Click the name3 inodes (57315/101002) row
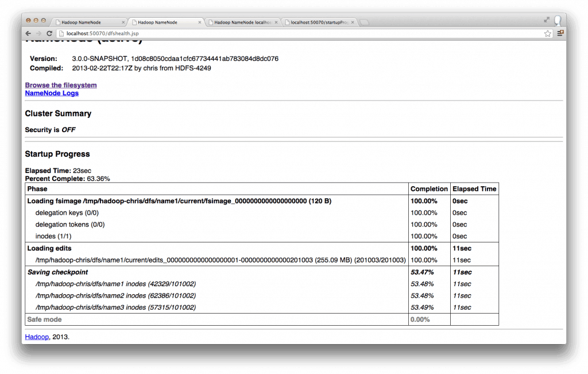This screenshot has width=588, height=374. point(115,307)
